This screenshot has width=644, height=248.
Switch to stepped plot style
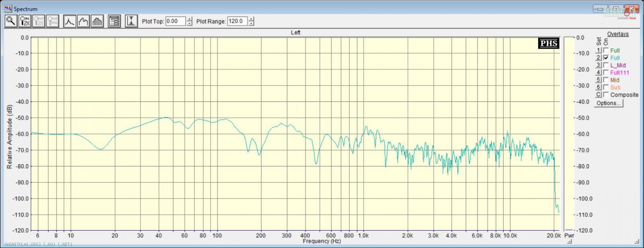coord(84,21)
